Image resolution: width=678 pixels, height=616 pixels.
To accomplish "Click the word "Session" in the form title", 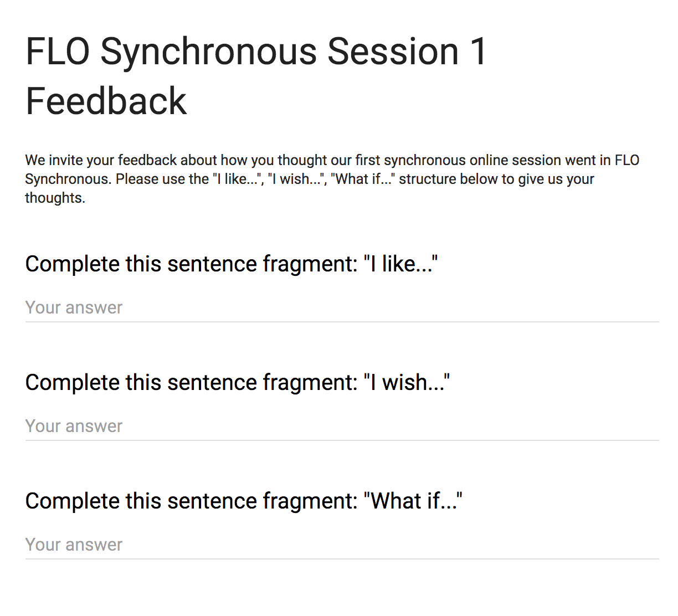I will 393,52.
